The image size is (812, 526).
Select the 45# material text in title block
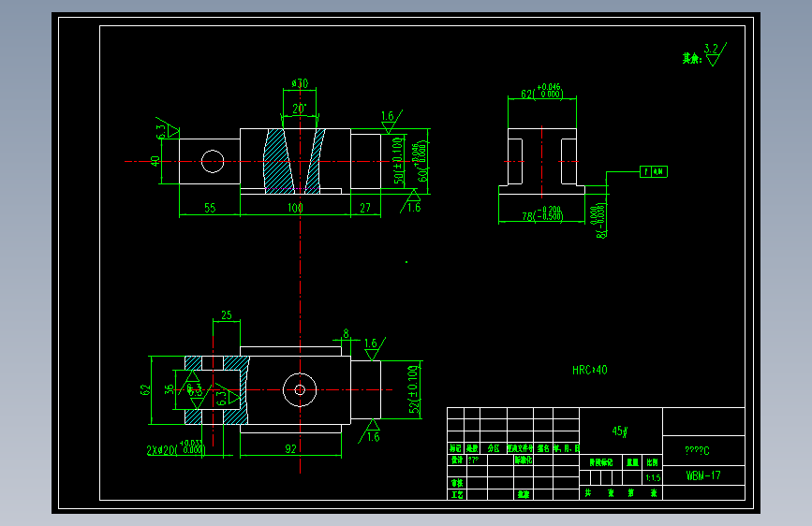tap(620, 431)
